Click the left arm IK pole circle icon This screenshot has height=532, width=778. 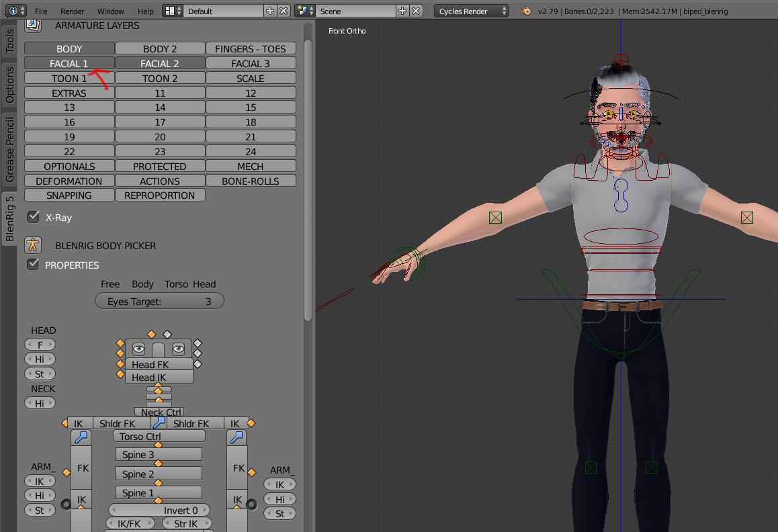66,504
